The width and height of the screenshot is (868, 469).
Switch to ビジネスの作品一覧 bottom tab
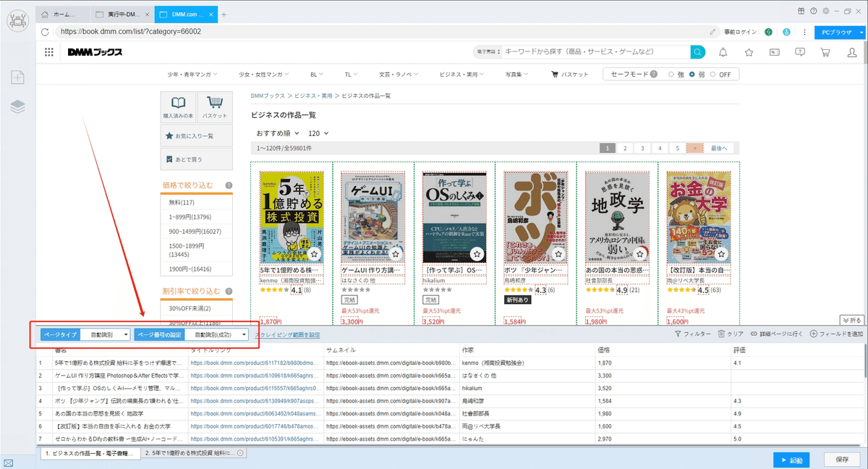point(90,453)
